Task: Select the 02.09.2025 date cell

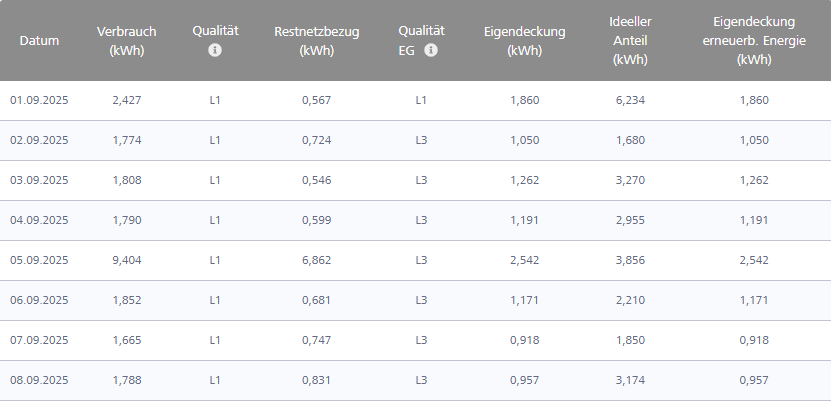Action: coord(39,140)
